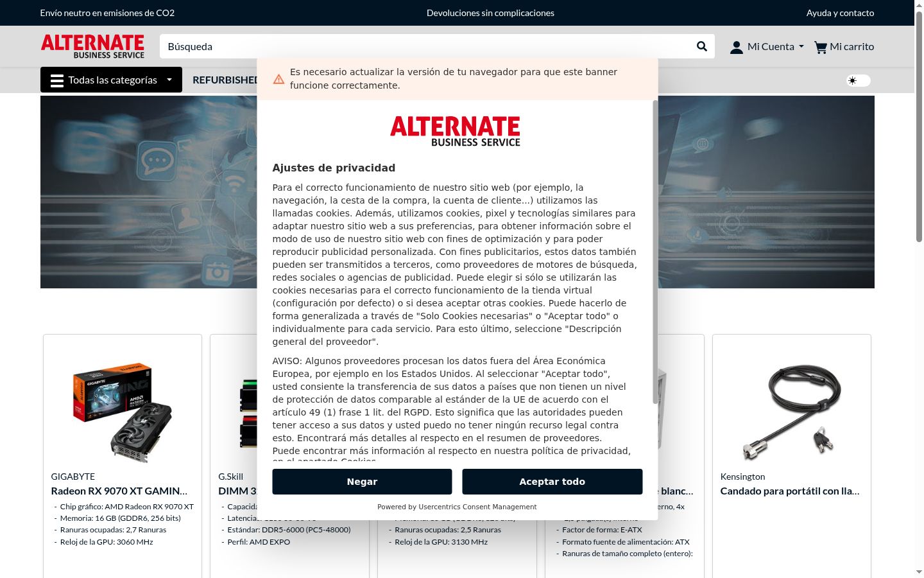Open Ayuda y contacto link
The width and height of the screenshot is (924, 578).
click(x=840, y=13)
